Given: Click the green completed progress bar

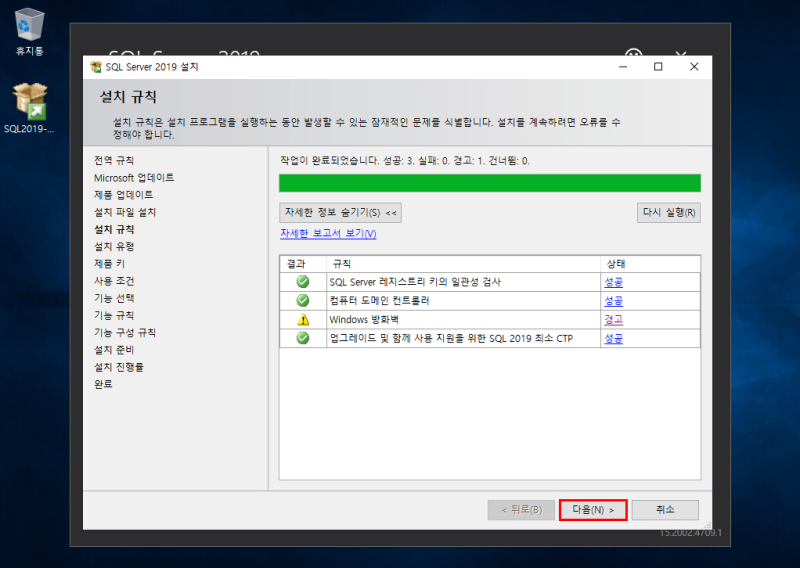Looking at the screenshot, I should click(490, 183).
